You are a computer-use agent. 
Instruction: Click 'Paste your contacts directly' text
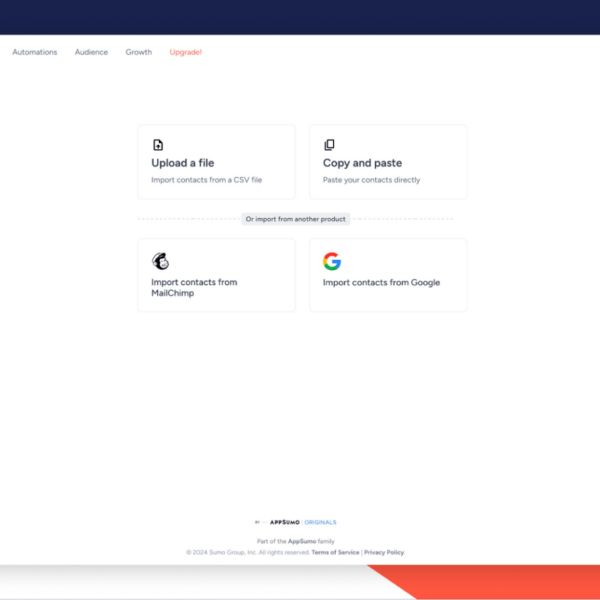click(372, 180)
